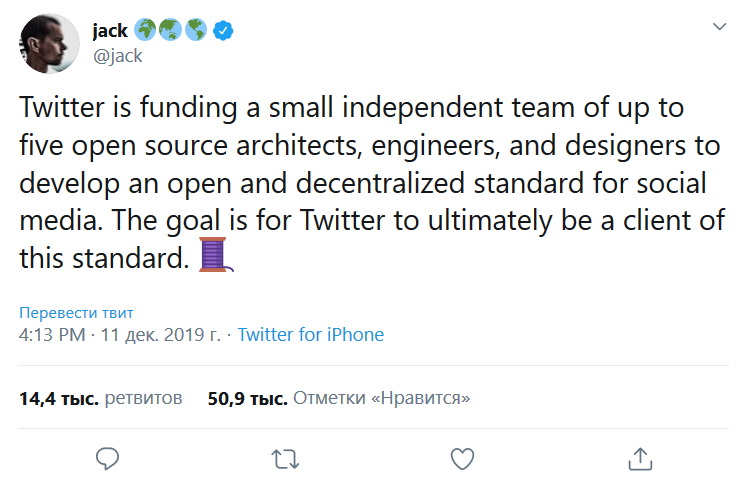Viewport: 748px width, 488px height.
Task: Expand the tweet options chevron
Action: [x=718, y=26]
